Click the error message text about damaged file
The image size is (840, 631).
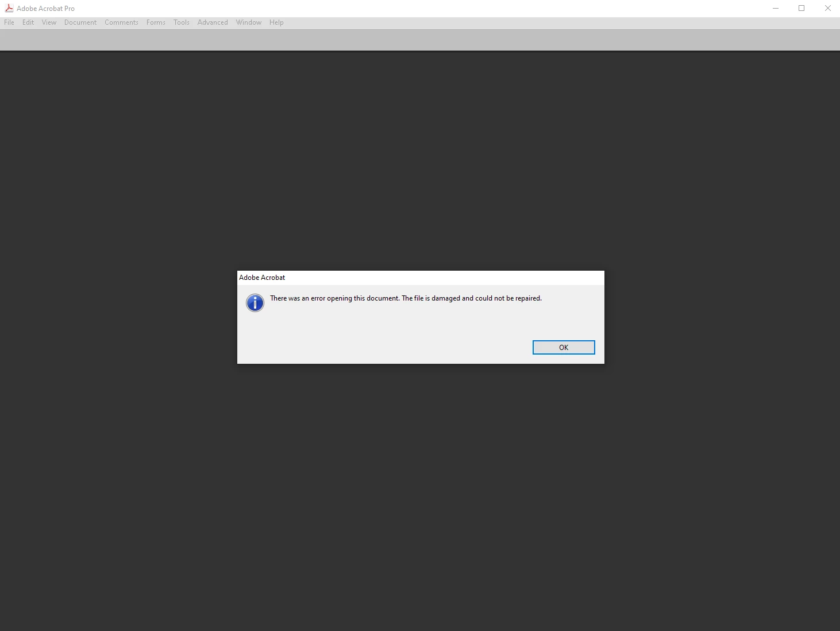coord(406,298)
